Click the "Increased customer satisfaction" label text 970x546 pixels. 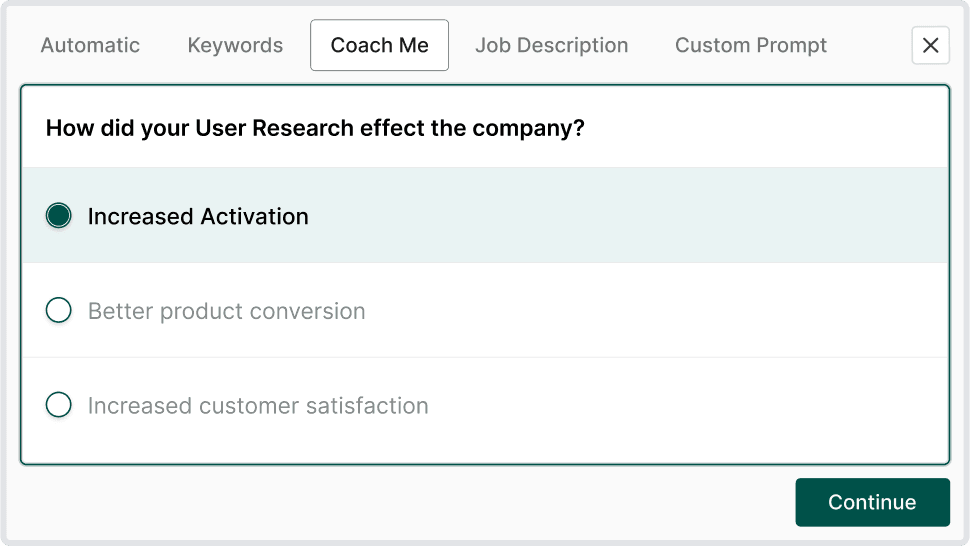(x=258, y=406)
